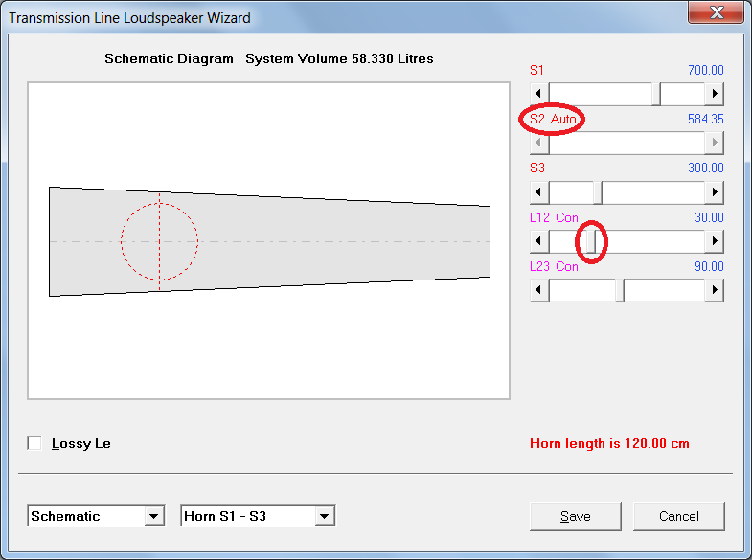Click the L12 Con slider right arrow

(x=714, y=241)
